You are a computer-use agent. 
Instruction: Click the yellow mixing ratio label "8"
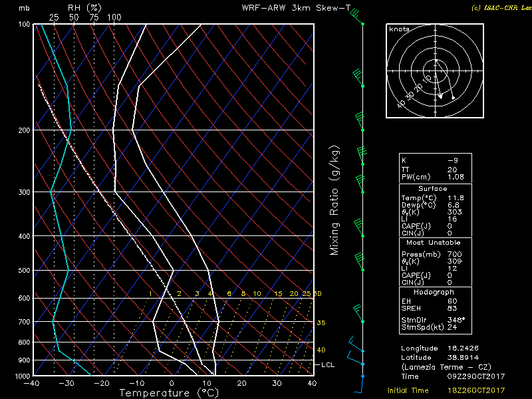click(x=243, y=293)
